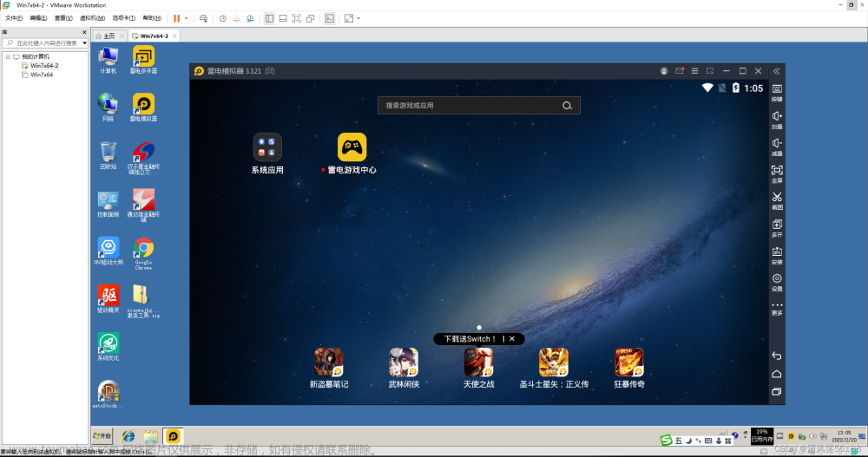Open the emulator hamburger menu

(694, 71)
